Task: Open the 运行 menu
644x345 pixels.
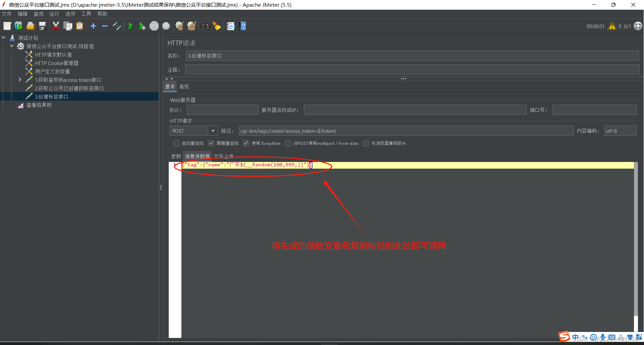Action: pos(54,14)
